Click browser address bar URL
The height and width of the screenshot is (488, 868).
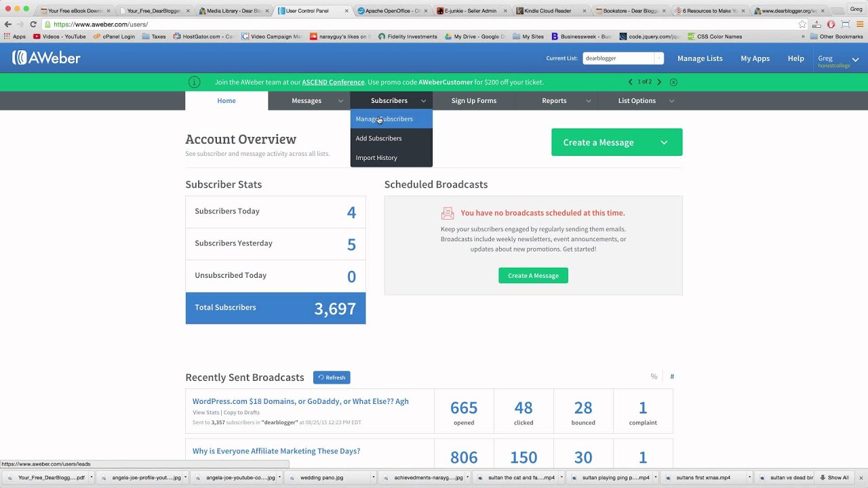tap(100, 24)
